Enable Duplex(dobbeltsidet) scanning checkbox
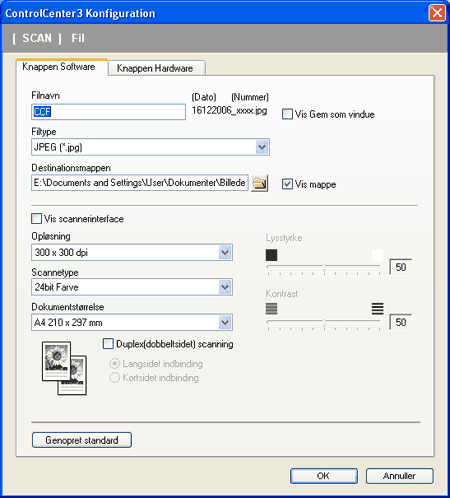450x498 pixels. click(108, 344)
